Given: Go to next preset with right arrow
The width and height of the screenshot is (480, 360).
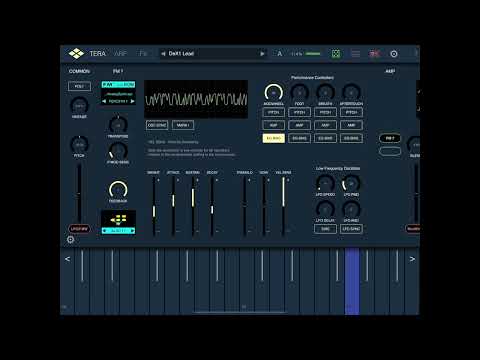Looking at the screenshot, I should pyautogui.click(x=262, y=54).
